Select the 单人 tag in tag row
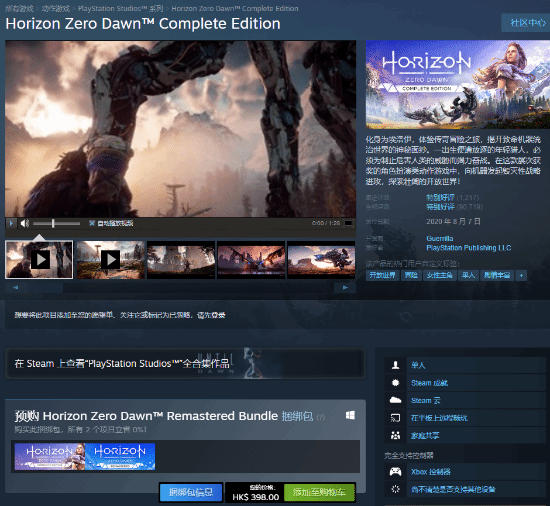Screen dimensions: 550x506 click(468, 275)
